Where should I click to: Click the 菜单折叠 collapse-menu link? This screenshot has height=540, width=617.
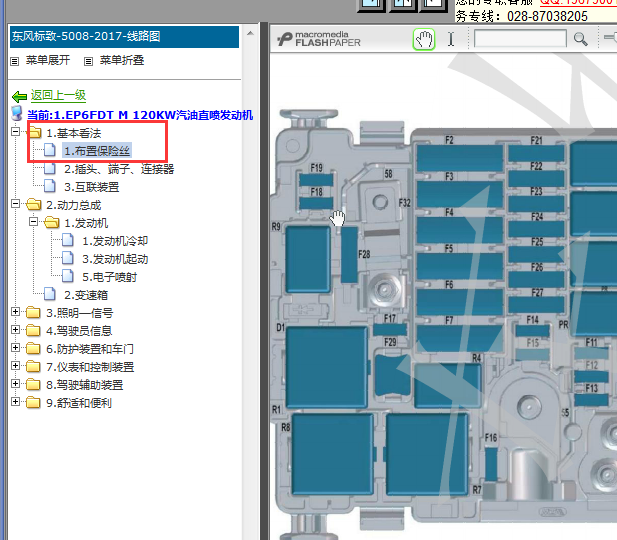(122, 60)
